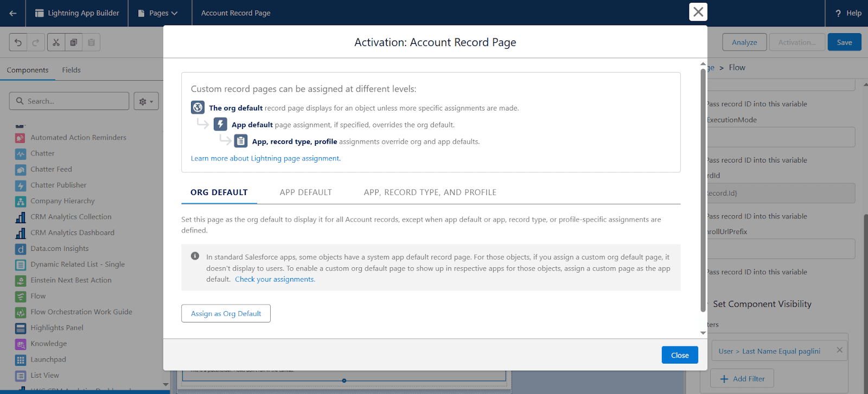Click the blue Close button

point(680,355)
